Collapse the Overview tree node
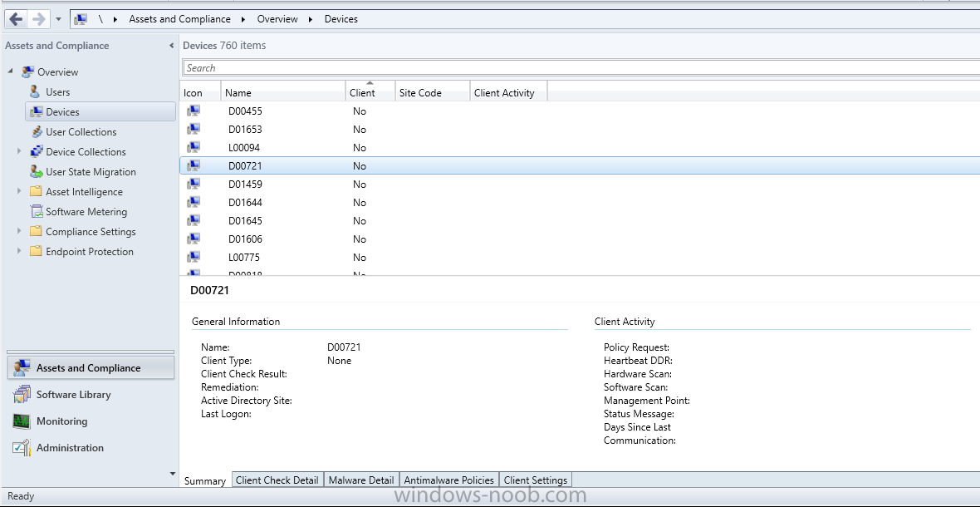Viewport: 980px width, 507px height. (x=10, y=71)
